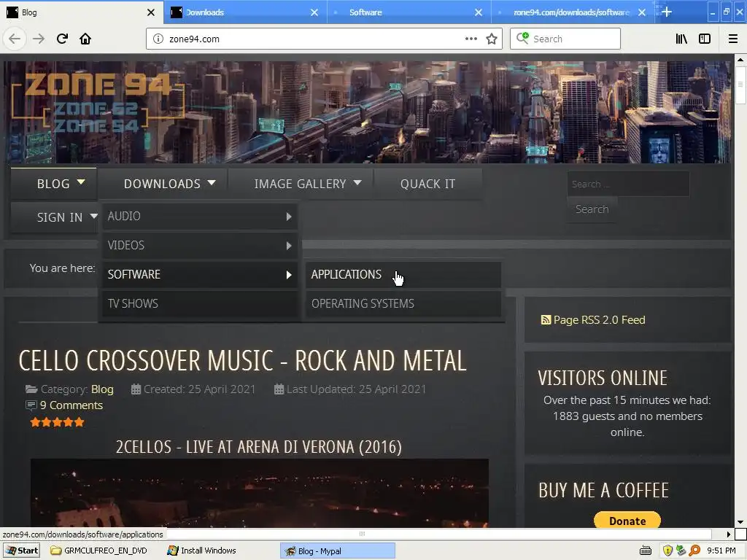Click the Page RSS feed icon

546,320
